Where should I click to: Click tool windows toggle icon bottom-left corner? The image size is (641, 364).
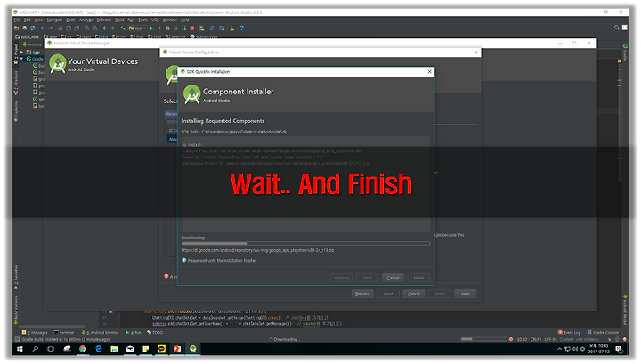[17, 339]
